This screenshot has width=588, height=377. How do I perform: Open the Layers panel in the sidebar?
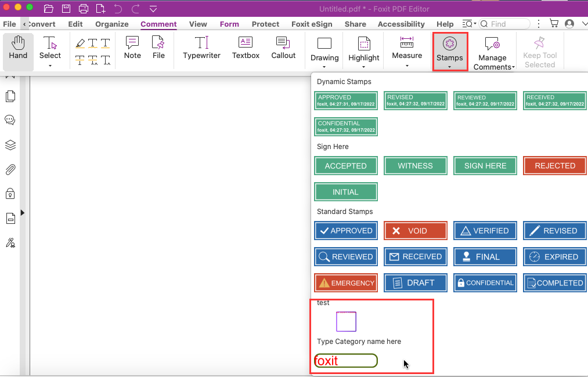point(10,145)
